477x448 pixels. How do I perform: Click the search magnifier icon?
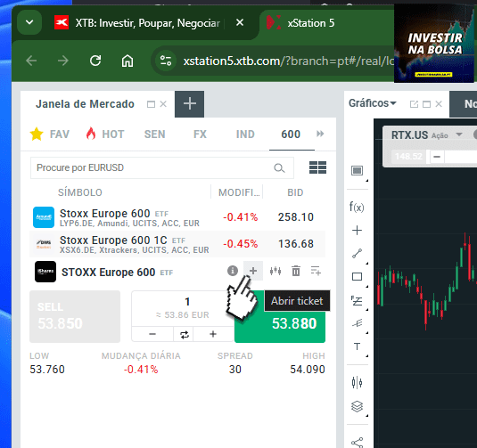coord(279,167)
